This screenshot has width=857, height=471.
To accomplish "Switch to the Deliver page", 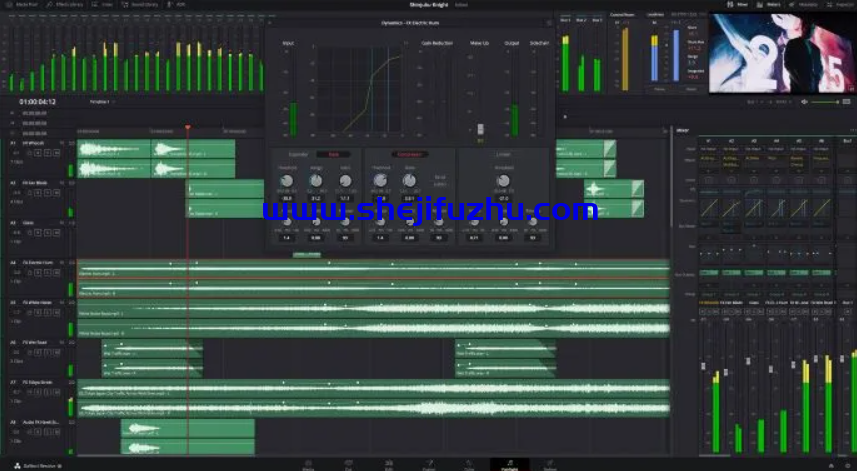I will click(x=550, y=465).
